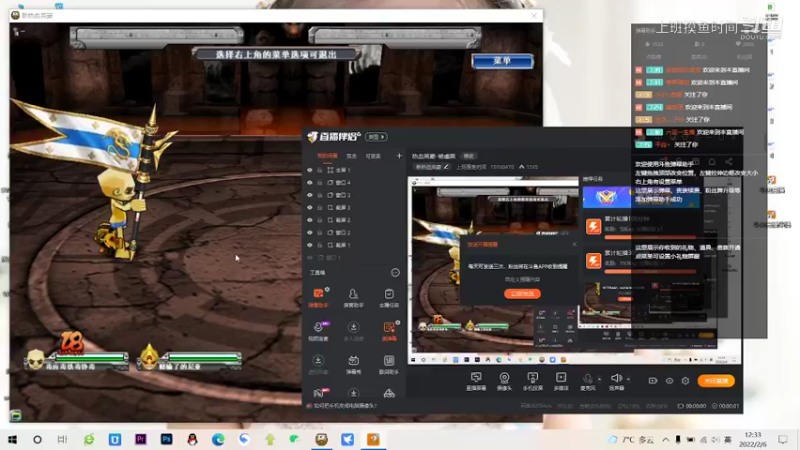Click the orange send button in popup
Viewport: 800px width, 450px height.
point(522,293)
